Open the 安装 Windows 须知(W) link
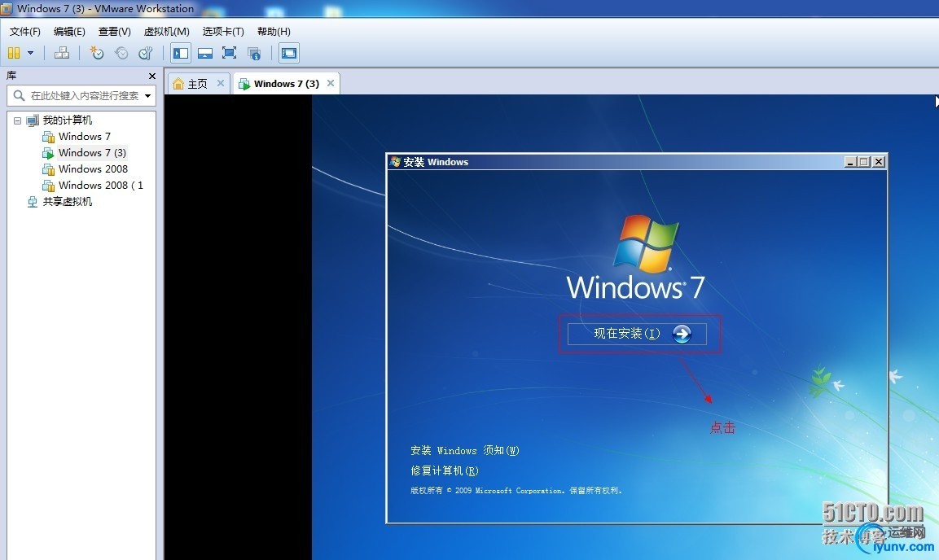The height and width of the screenshot is (560, 939). [465, 450]
